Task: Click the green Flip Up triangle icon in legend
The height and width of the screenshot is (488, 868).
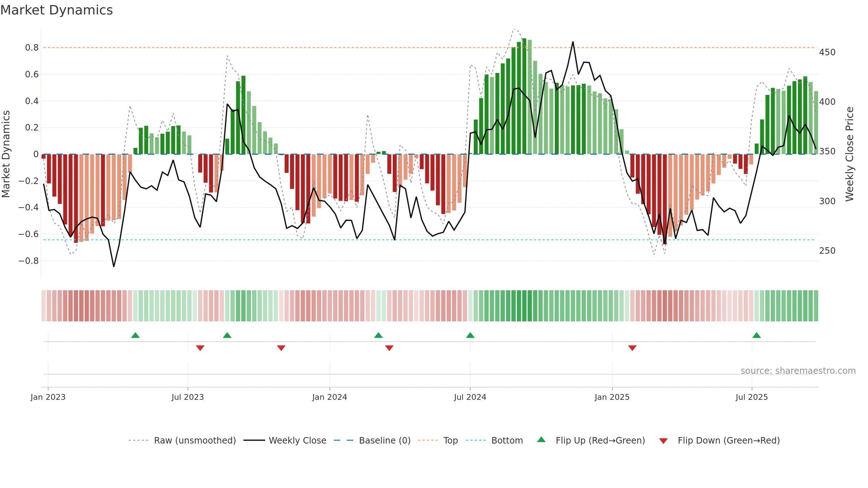Action: coord(541,440)
